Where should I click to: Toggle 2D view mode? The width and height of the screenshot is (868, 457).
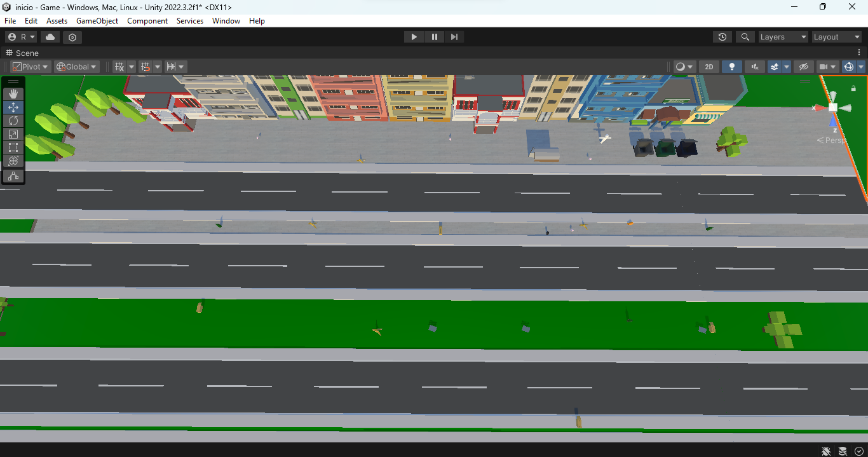709,67
